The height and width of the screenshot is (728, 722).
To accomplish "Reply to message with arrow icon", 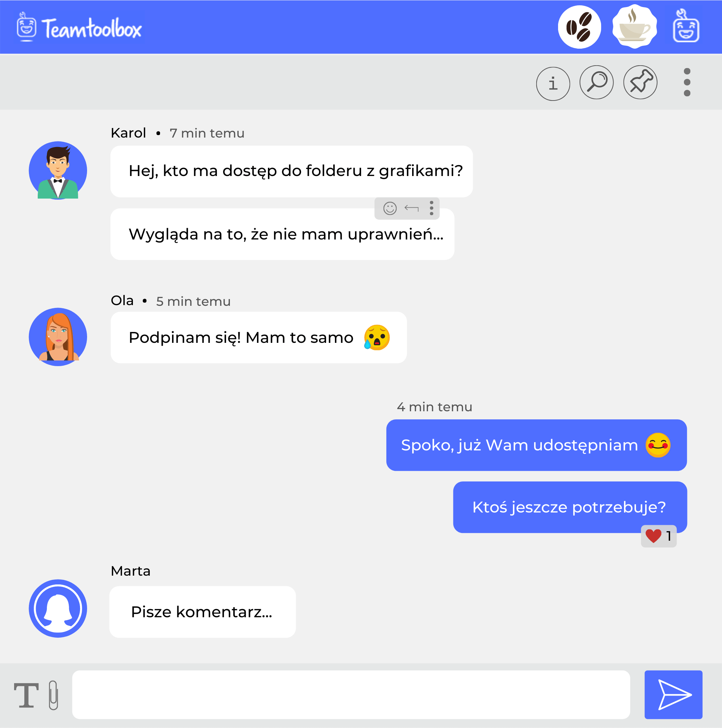I will [x=411, y=208].
